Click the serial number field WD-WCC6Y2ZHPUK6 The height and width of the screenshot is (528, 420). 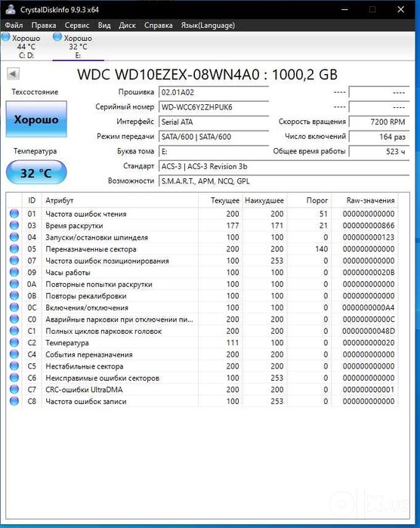click(214, 107)
